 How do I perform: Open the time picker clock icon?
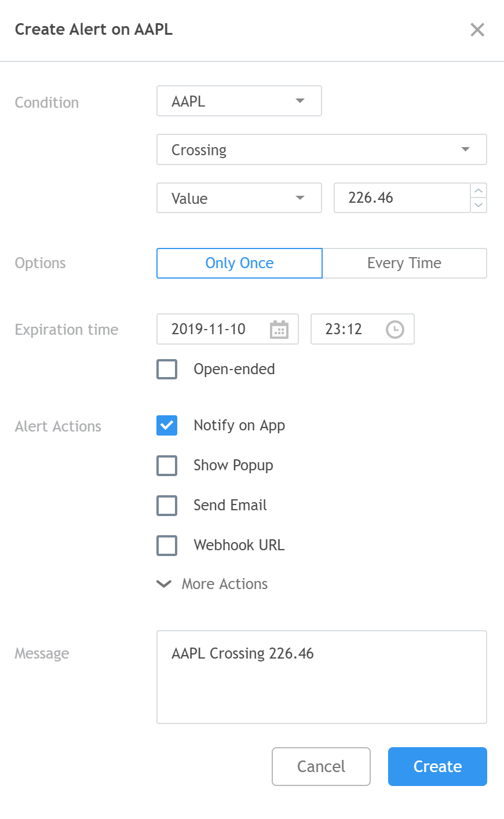(395, 329)
